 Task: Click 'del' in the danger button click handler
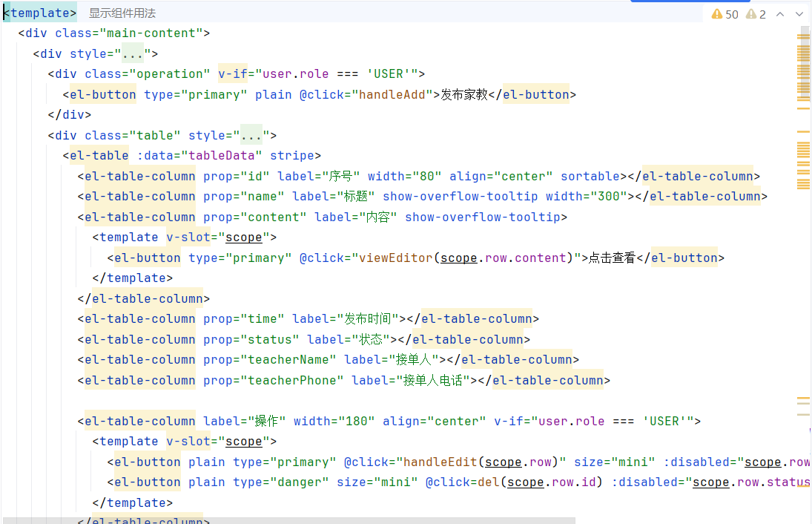489,482
